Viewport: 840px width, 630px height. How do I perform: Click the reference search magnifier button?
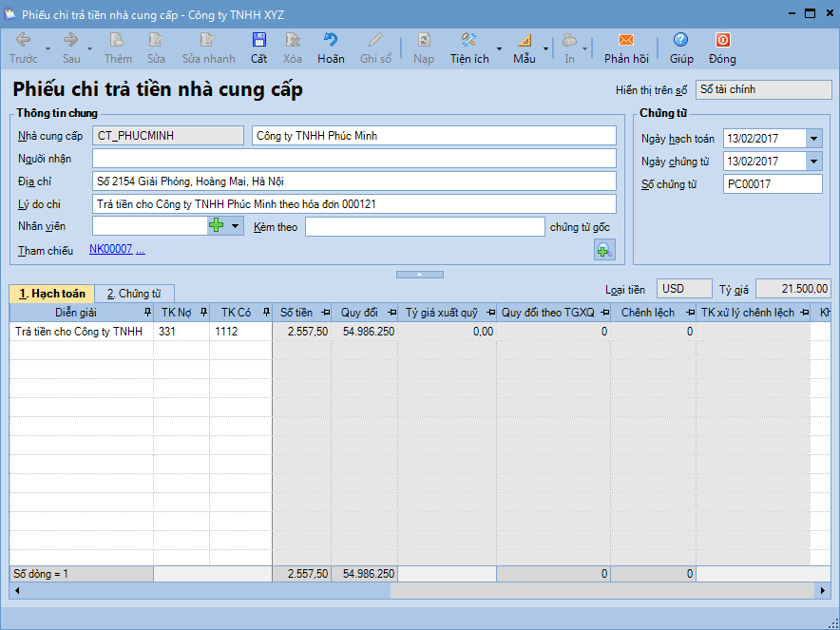(x=604, y=250)
